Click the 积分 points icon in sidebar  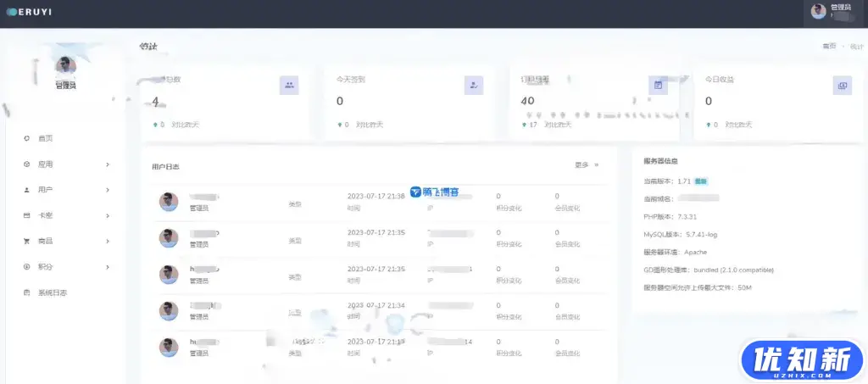27,267
